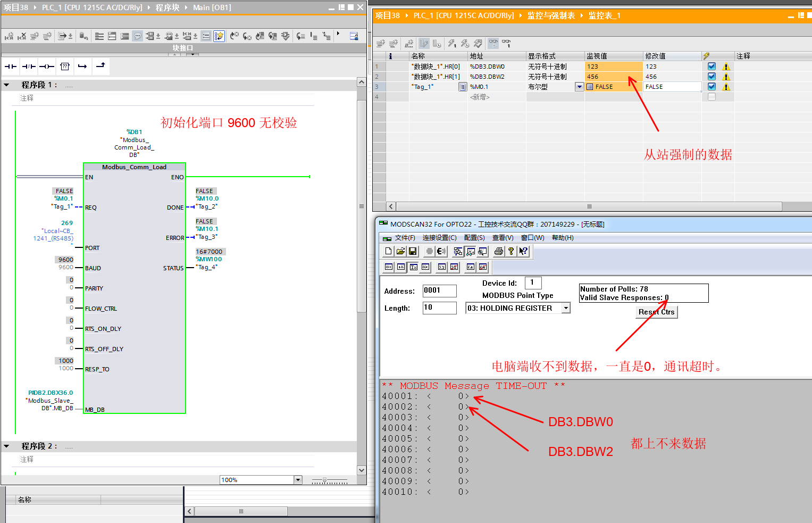Image resolution: width=812 pixels, height=523 pixels.
Task: Click the Address input field
Action: [x=439, y=290]
